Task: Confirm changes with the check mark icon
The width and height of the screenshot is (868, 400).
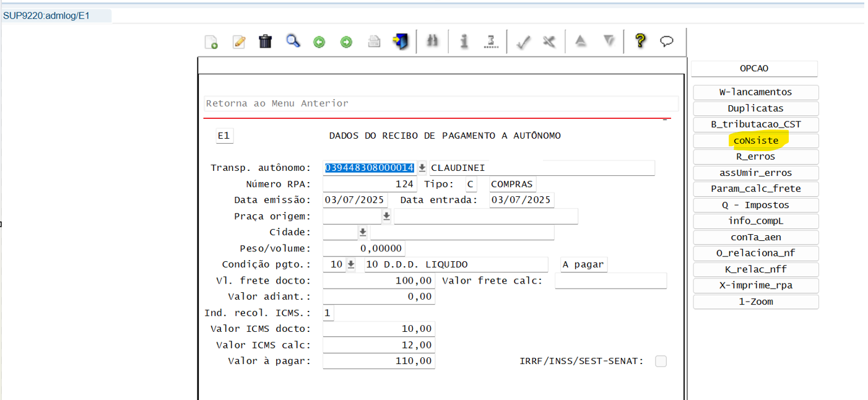Action: [x=523, y=41]
